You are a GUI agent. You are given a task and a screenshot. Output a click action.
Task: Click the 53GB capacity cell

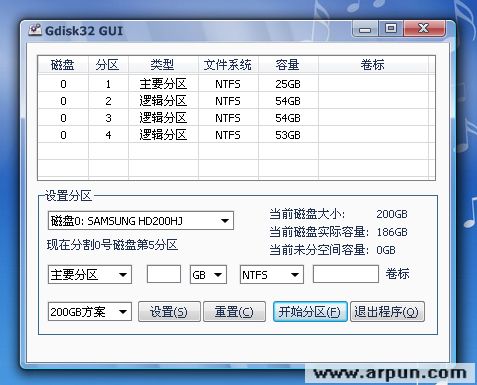288,135
